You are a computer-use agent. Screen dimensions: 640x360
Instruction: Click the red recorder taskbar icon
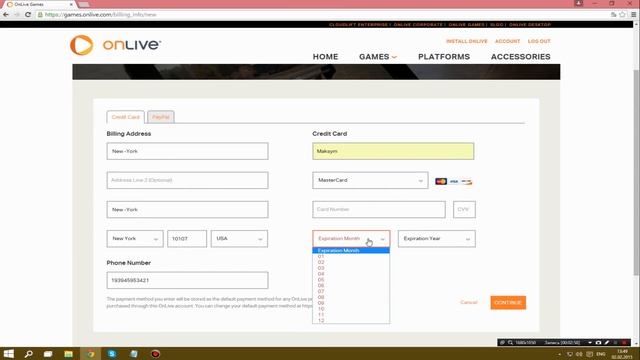click(156, 354)
